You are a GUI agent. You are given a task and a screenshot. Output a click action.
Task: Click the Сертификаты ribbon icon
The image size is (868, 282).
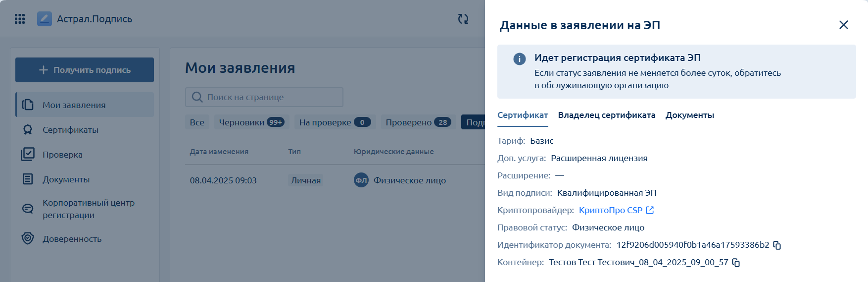(28, 129)
